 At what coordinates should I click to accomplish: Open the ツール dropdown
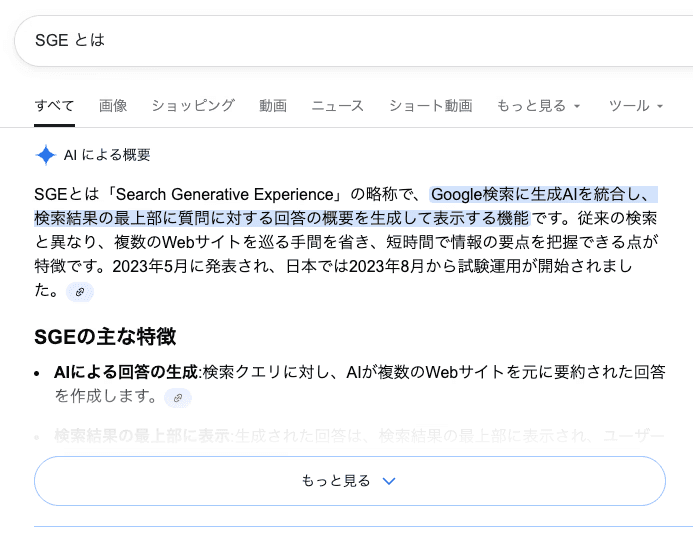636,106
